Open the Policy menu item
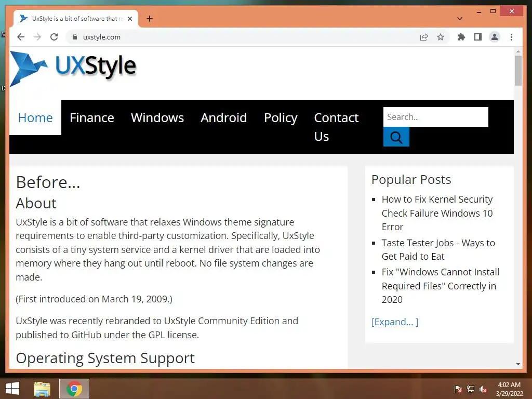532x399 pixels. [x=281, y=118]
